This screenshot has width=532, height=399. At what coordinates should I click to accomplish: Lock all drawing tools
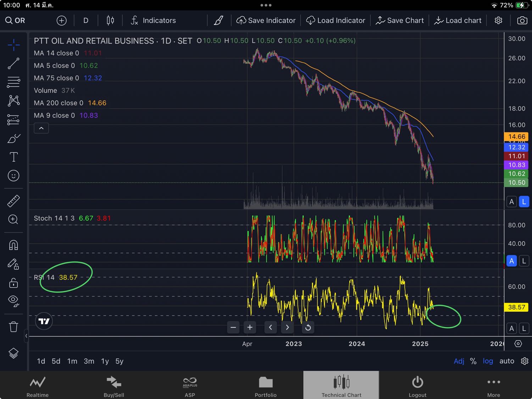point(13,283)
